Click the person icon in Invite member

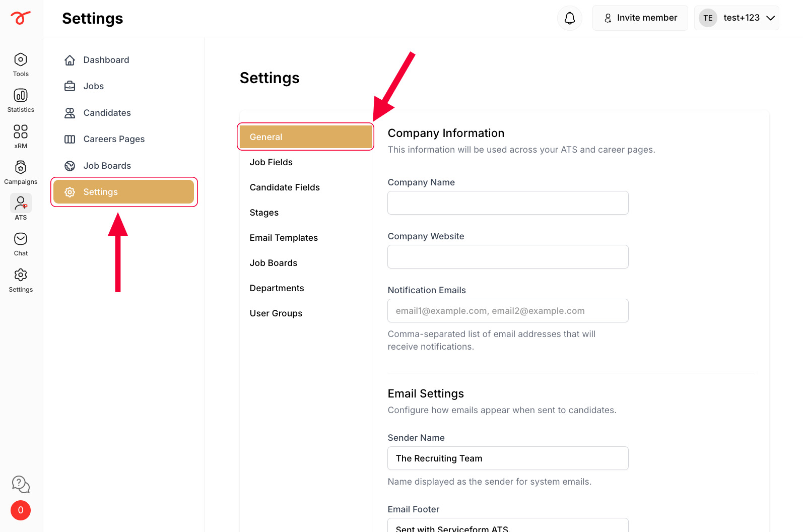608,18
